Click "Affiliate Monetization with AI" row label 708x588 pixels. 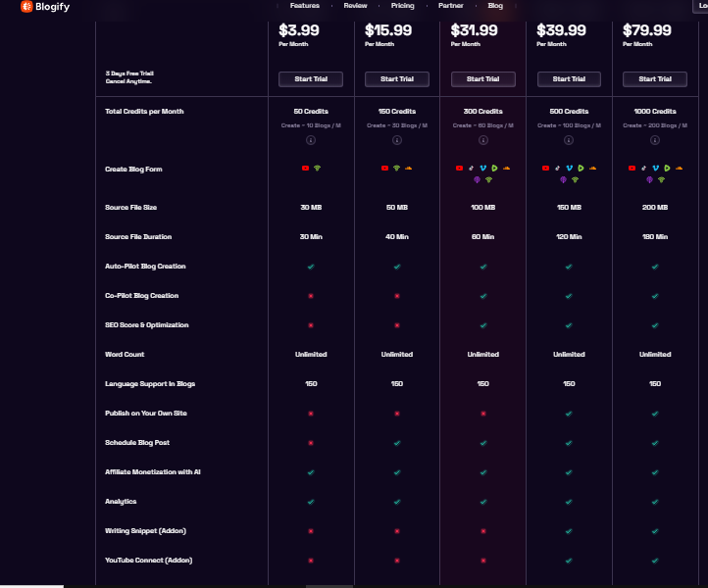tap(153, 471)
